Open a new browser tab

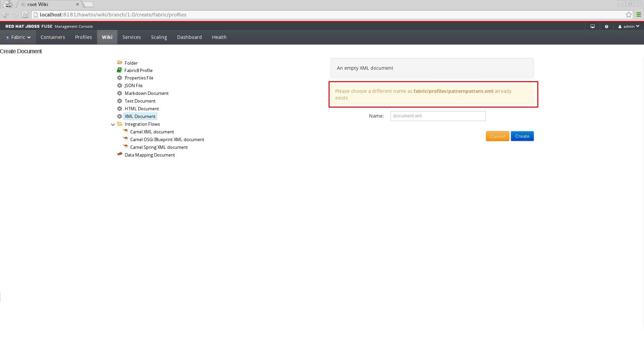click(x=89, y=4)
